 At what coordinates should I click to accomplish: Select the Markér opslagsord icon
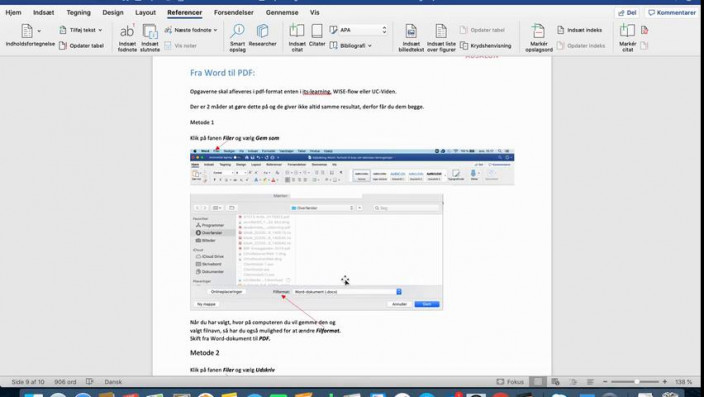tap(538, 38)
